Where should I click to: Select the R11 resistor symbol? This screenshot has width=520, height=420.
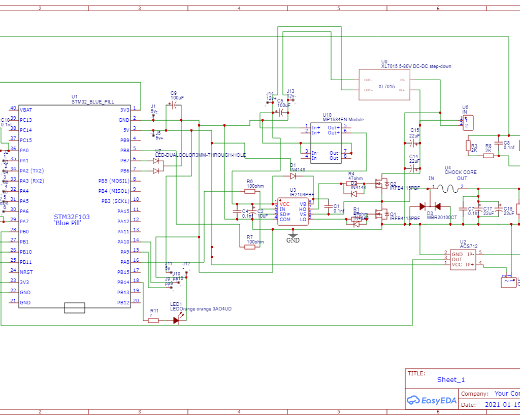click(153, 320)
